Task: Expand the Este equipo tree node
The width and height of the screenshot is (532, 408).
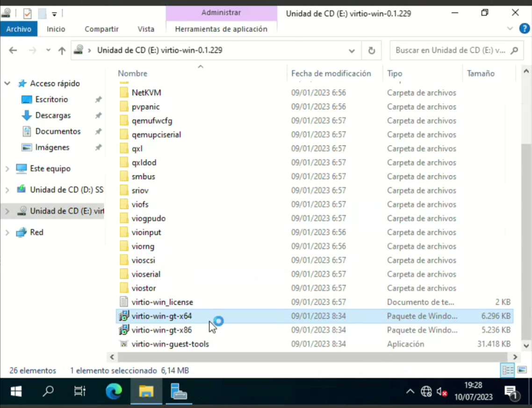Action: coord(7,169)
